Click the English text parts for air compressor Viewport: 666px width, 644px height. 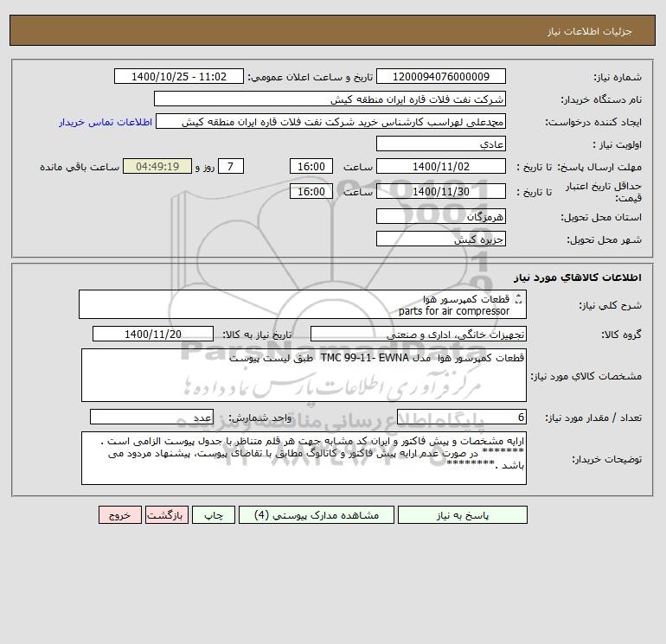point(453,311)
